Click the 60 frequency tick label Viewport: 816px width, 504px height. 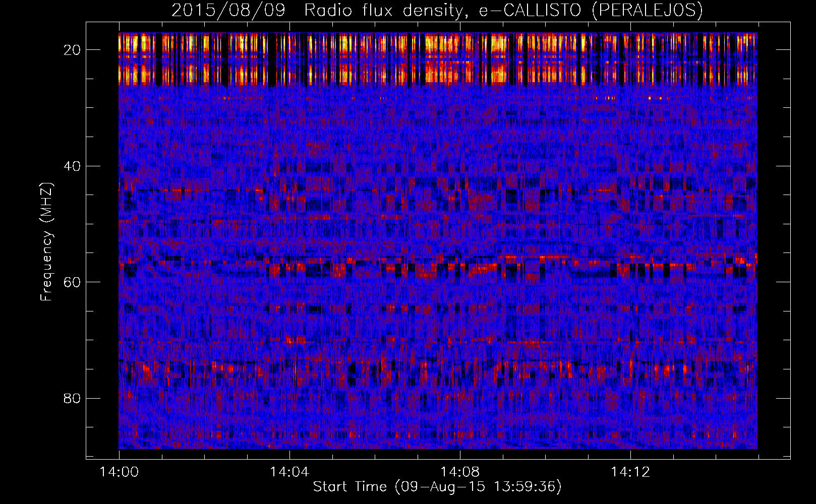point(73,282)
